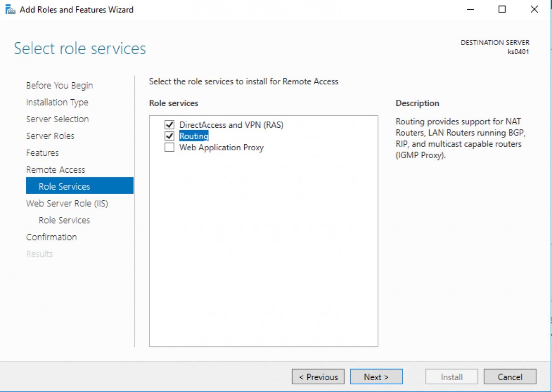Jump to the Confirmation step
Screen dimensions: 552x392
point(51,237)
